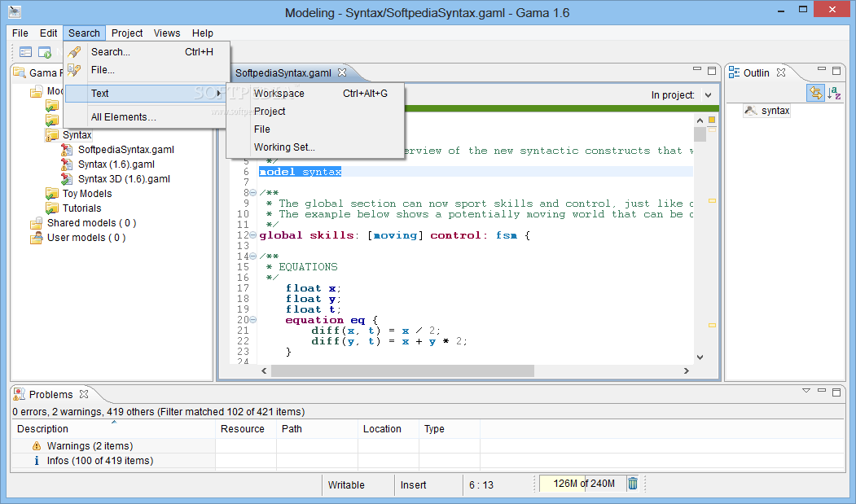
Task: Expand the Text submenu arrow
Action: coord(219,94)
